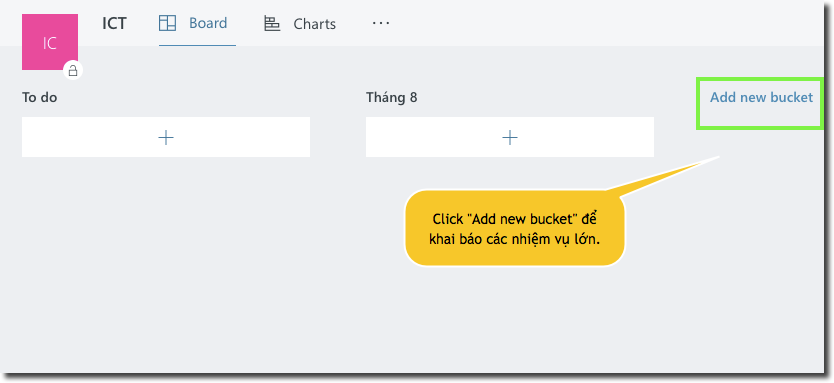Click the lock privacy badge on avatar

[x=73, y=70]
